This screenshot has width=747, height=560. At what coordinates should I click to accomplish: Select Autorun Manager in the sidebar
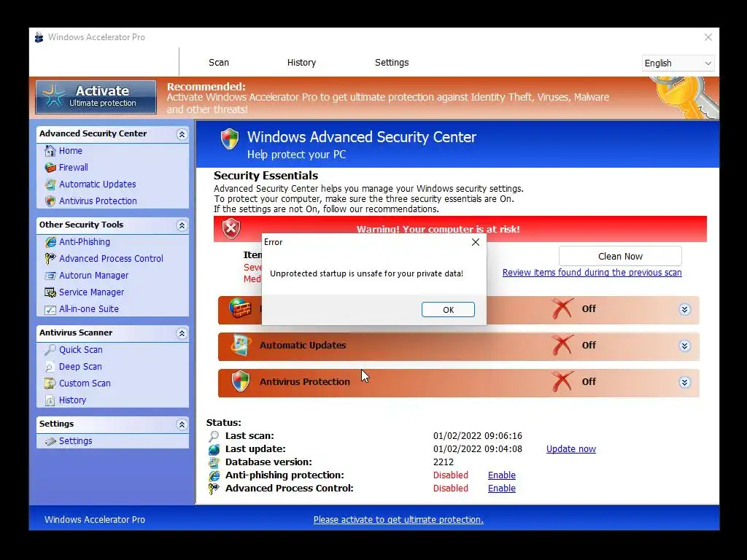pyautogui.click(x=94, y=276)
